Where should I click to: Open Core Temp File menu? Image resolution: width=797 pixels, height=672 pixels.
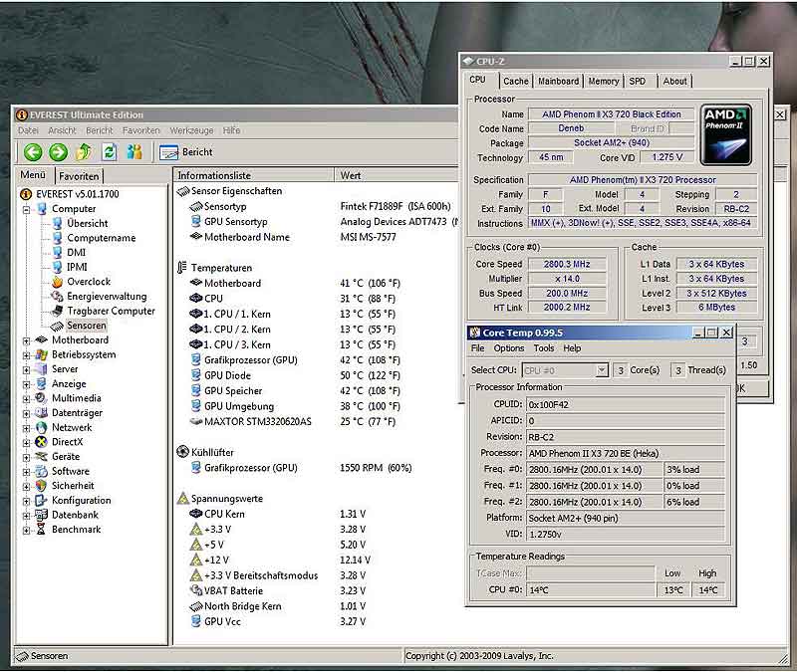point(478,348)
